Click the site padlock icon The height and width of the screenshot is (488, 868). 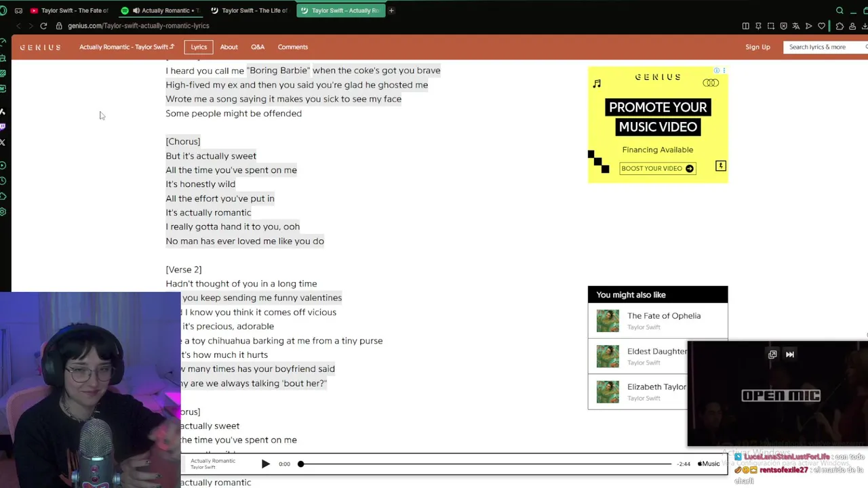pos(59,26)
